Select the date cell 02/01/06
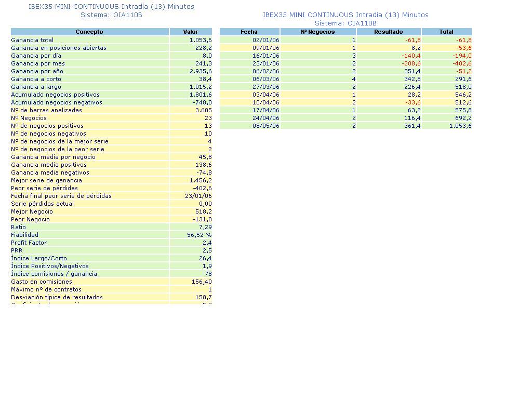Viewport: 532px width, 399px height. coord(266,40)
